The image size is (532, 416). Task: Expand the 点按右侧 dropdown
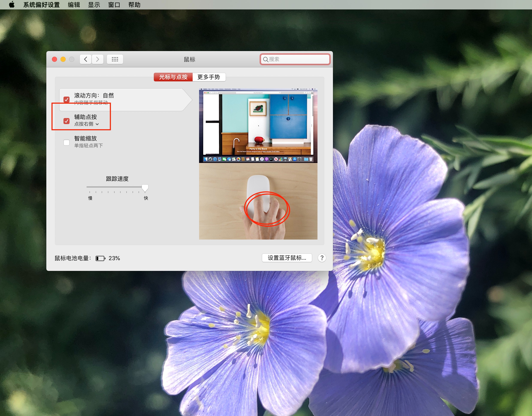[86, 124]
